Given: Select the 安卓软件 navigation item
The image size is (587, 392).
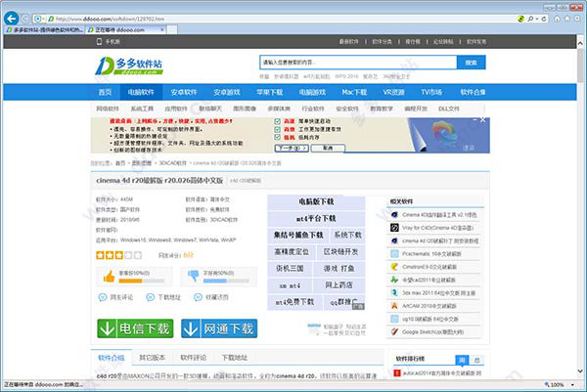Looking at the screenshot, I should click(184, 92).
